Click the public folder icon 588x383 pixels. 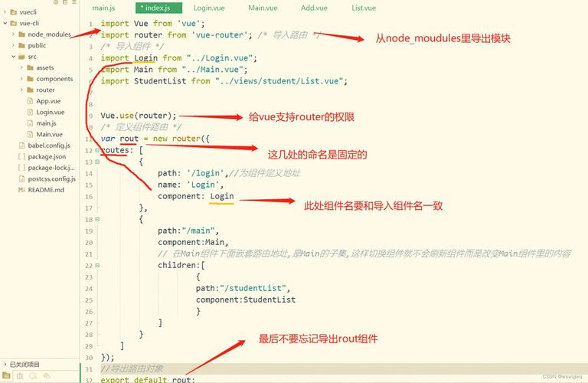pyautogui.click(x=21, y=45)
